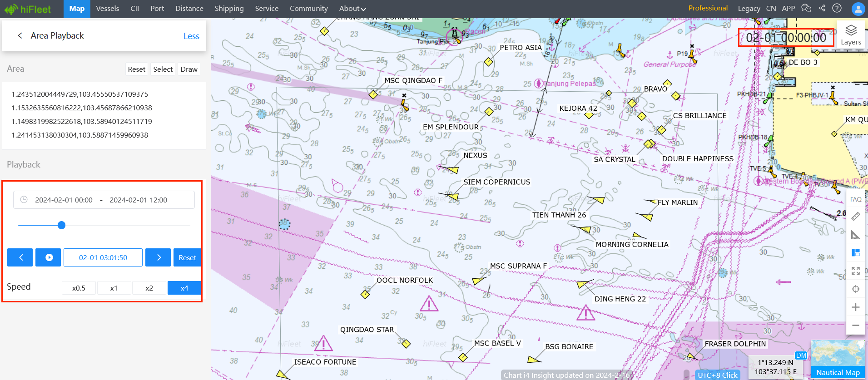868x380 pixels.
Task: Click the map cursor coordinates readout
Action: pos(775,367)
